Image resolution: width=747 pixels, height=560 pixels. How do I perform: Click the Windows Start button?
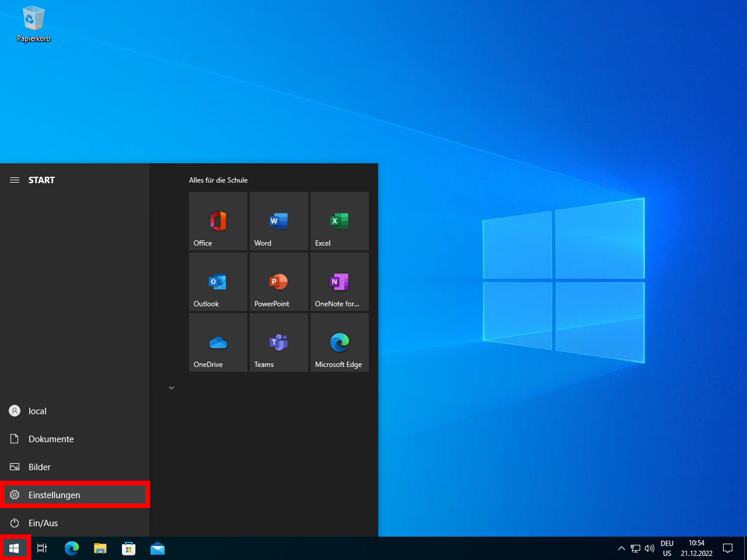click(14, 548)
